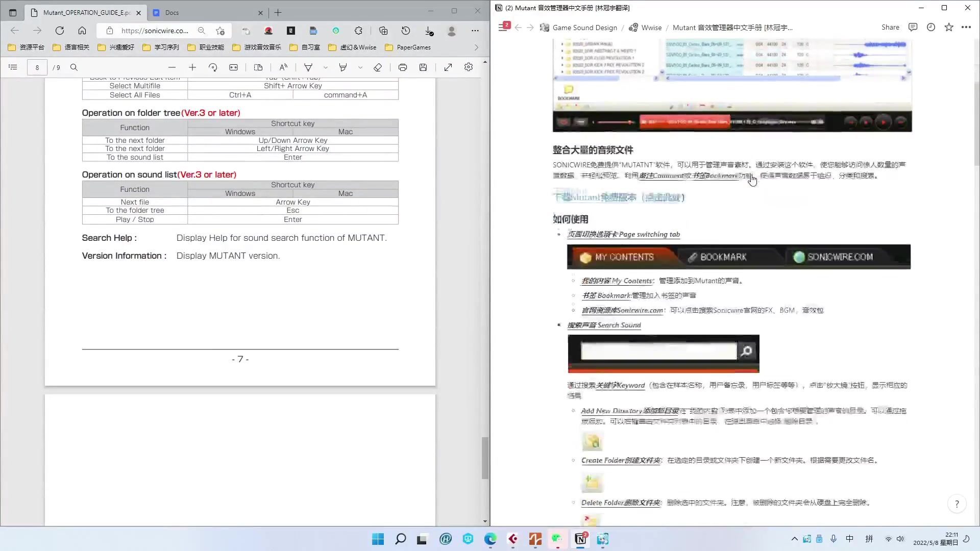Add page to favorites star icon
The image size is (980, 551).
pyautogui.click(x=220, y=31)
